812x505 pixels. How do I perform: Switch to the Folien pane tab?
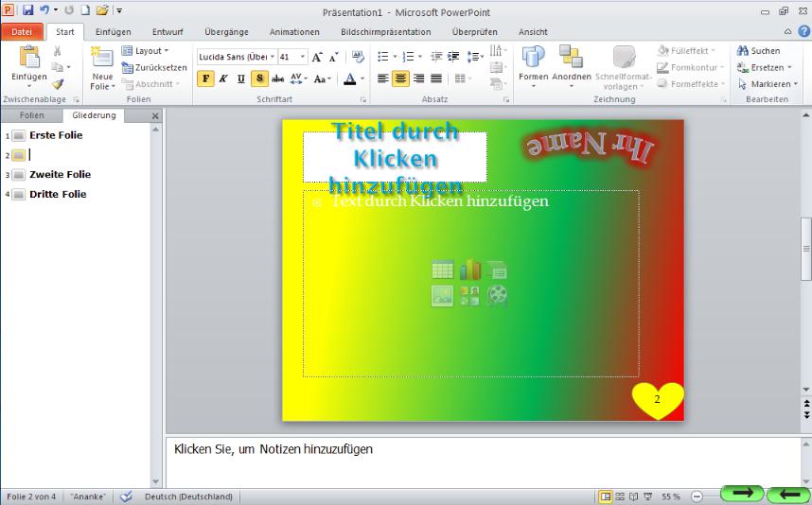(x=31, y=115)
